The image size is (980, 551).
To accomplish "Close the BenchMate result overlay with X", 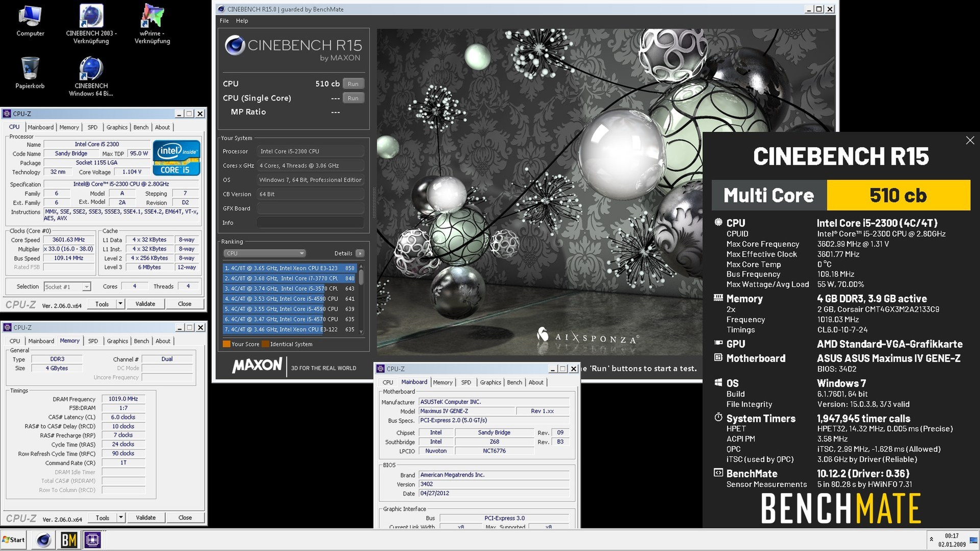I will [x=970, y=140].
